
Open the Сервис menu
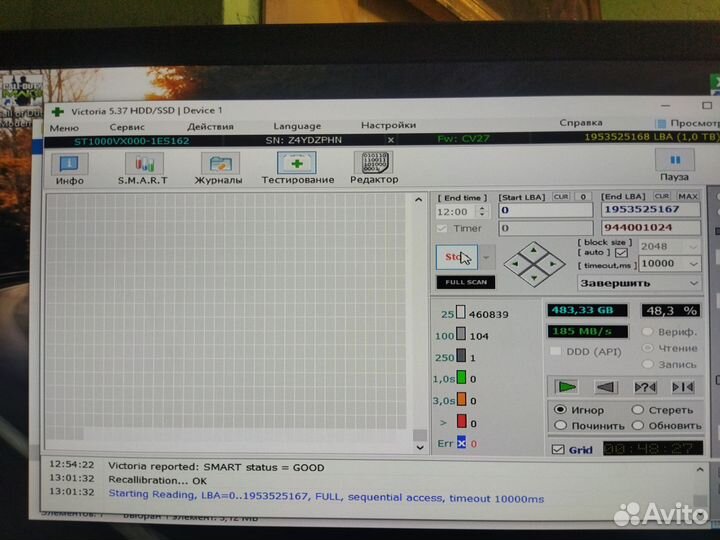(x=127, y=127)
